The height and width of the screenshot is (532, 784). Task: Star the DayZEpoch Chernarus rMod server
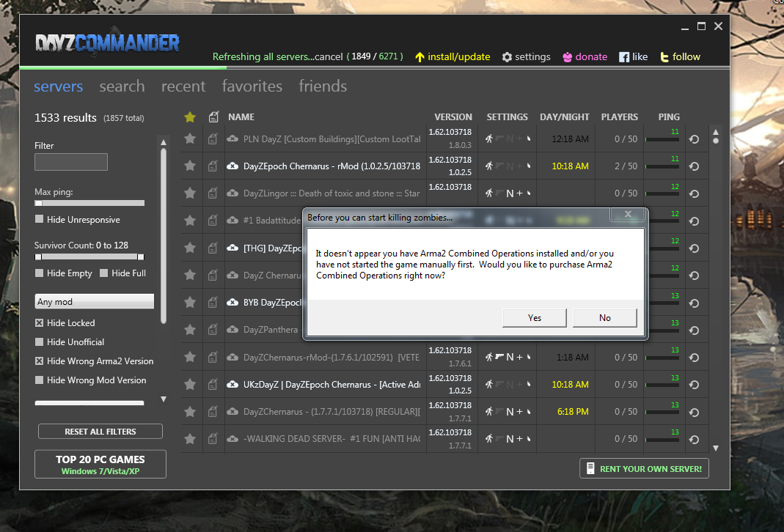point(189,166)
